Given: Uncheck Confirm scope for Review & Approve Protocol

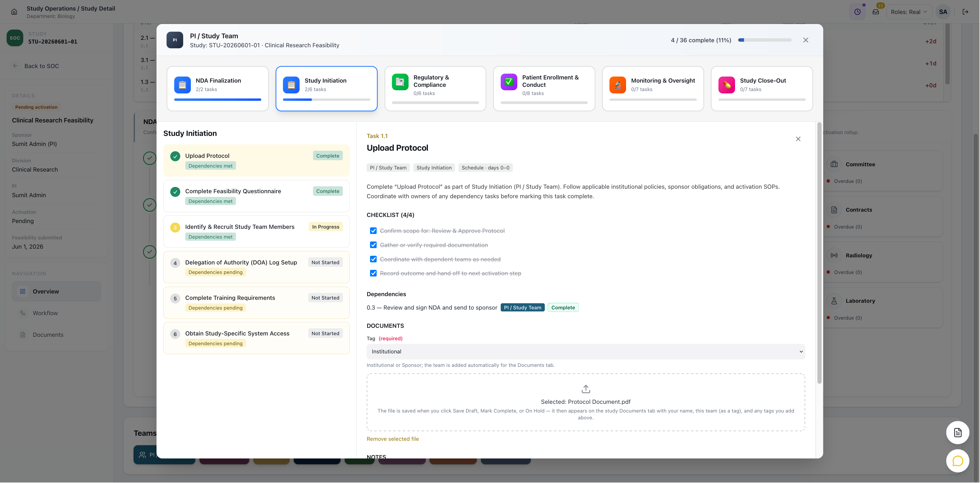Looking at the screenshot, I should [x=373, y=231].
